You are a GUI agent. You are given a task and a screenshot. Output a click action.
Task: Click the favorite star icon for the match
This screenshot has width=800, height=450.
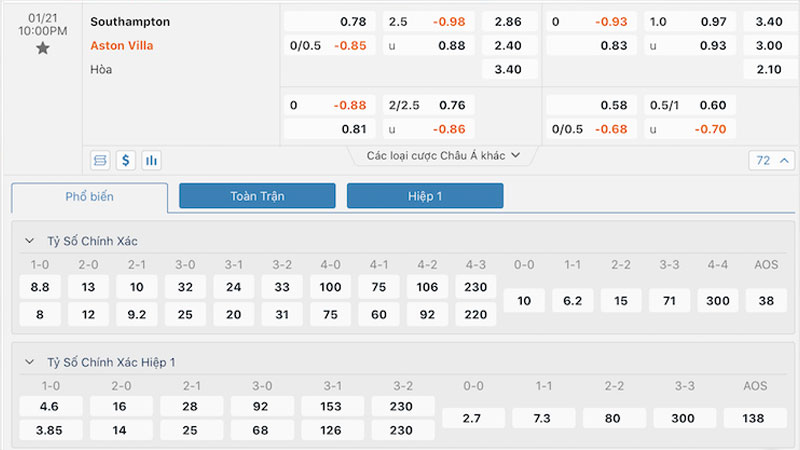tap(42, 48)
